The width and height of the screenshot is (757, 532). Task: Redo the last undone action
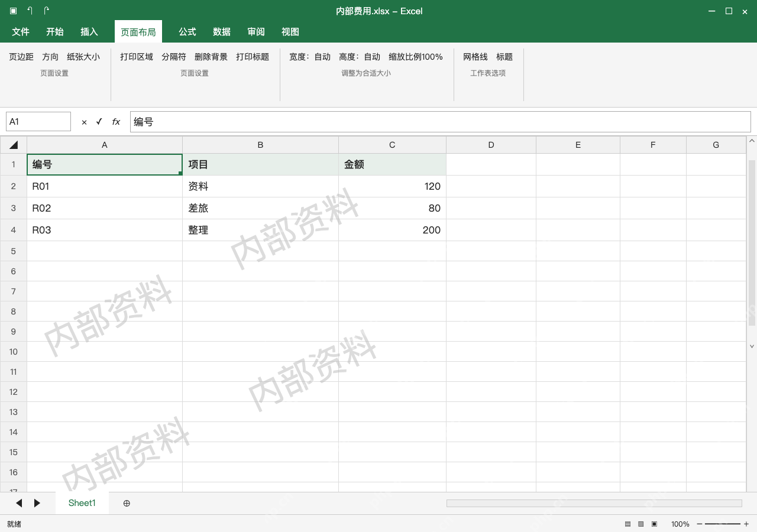point(46,11)
